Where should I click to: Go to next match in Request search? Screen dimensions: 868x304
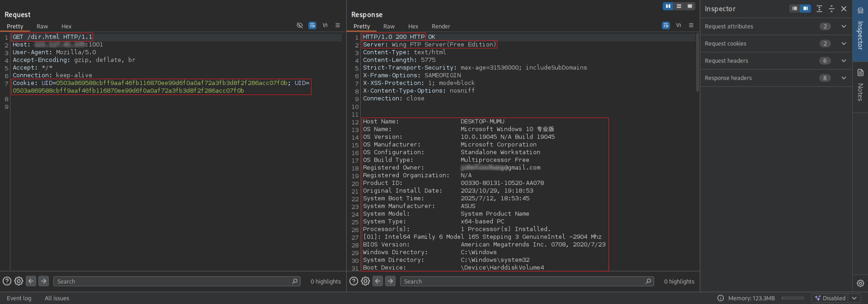click(43, 281)
